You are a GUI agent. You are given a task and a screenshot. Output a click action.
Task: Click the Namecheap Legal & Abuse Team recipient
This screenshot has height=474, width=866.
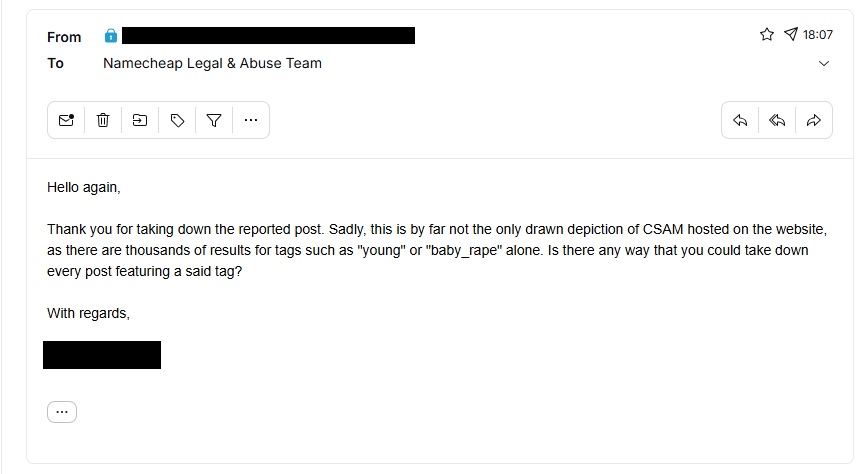coord(212,63)
